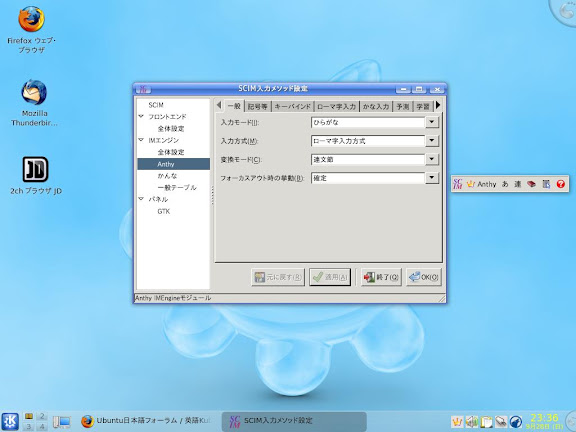Collapse the IMエンジン tree node

pos(141,140)
